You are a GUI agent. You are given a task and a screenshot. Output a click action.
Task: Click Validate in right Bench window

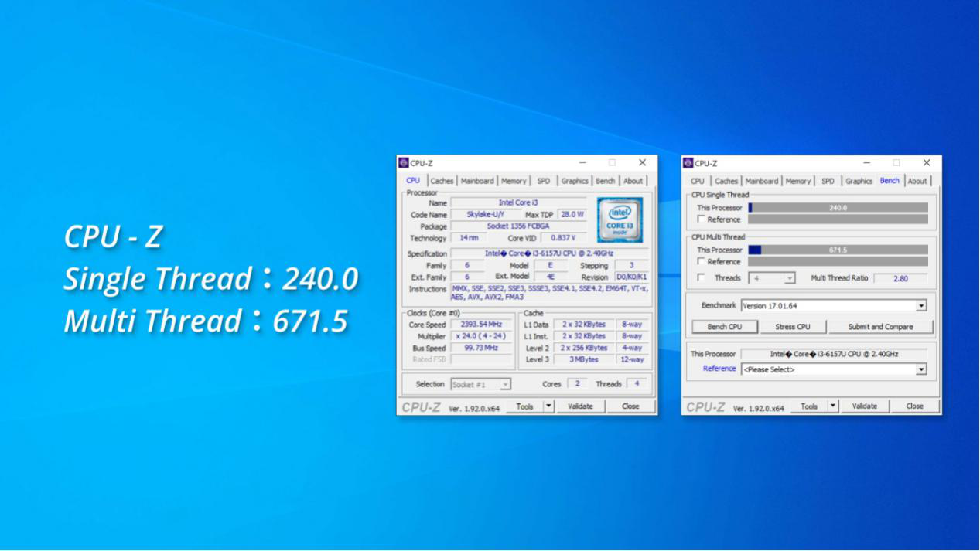point(865,406)
